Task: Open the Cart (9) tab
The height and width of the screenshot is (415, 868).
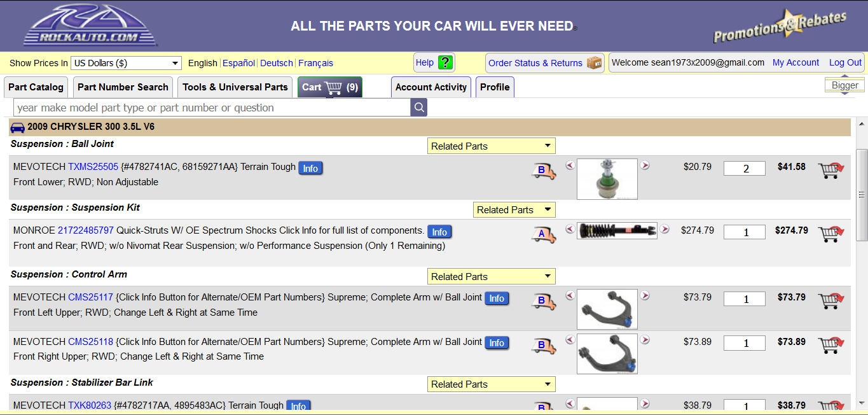Action: pyautogui.click(x=330, y=87)
